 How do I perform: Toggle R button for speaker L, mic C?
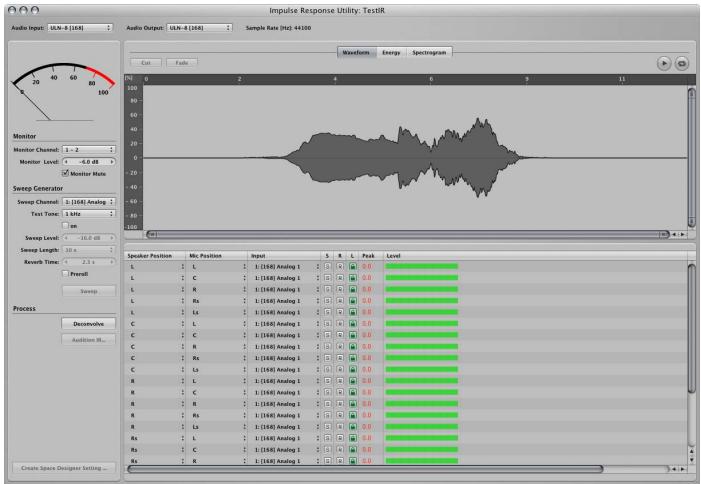(x=340, y=278)
